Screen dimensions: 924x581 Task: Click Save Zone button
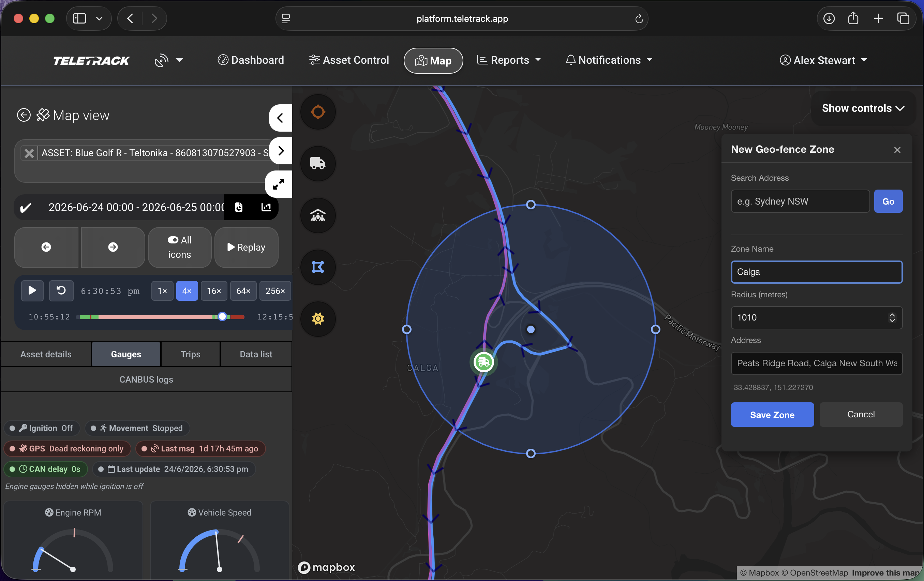point(772,415)
